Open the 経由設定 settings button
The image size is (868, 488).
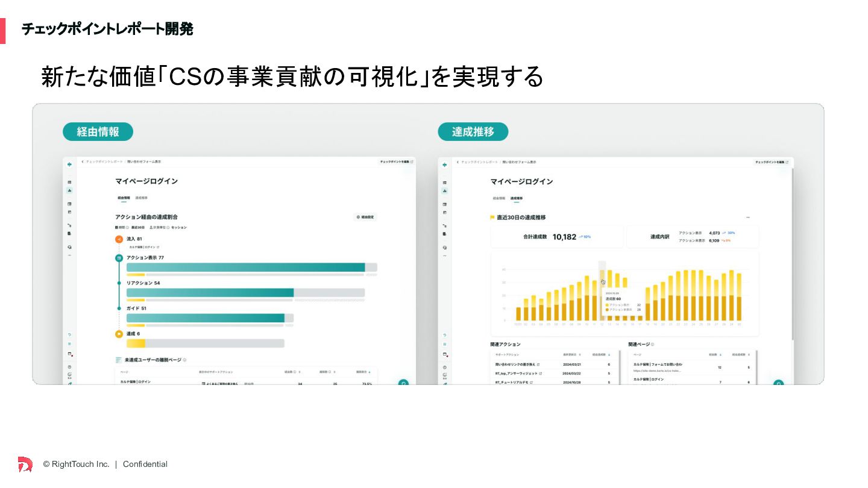click(x=365, y=217)
